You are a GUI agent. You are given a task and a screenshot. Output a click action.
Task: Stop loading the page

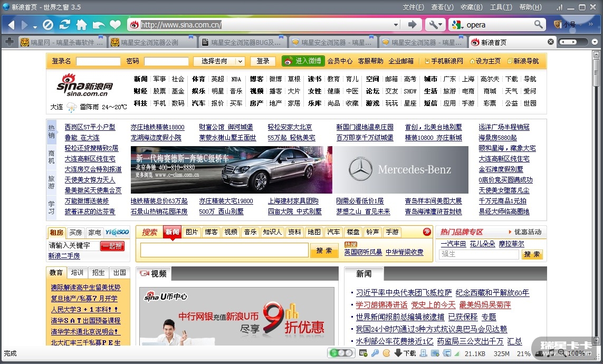[47, 25]
